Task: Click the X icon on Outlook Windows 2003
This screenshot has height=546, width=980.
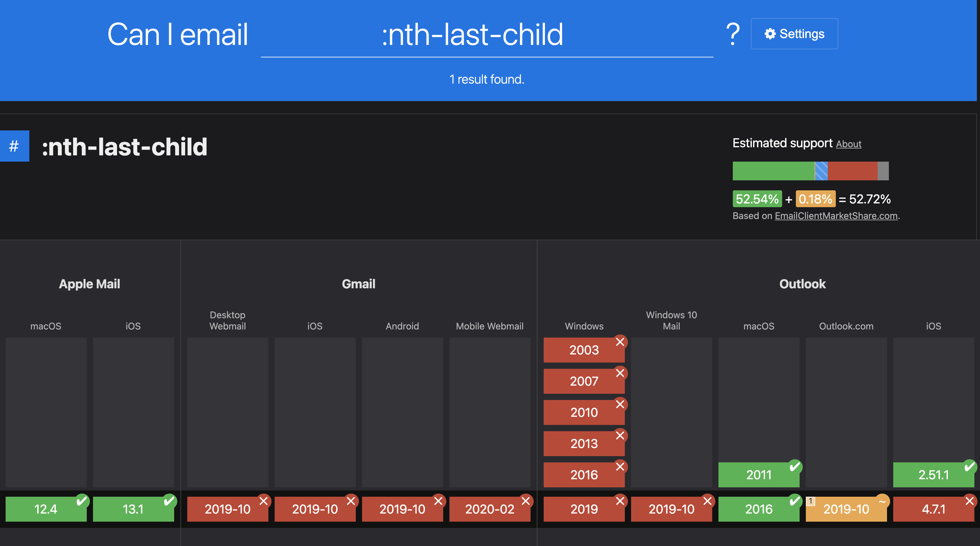Action: point(620,342)
